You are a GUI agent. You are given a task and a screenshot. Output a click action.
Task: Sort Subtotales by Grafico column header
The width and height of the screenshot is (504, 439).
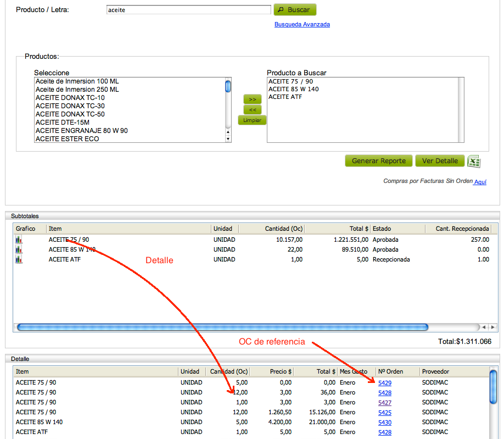coord(30,229)
